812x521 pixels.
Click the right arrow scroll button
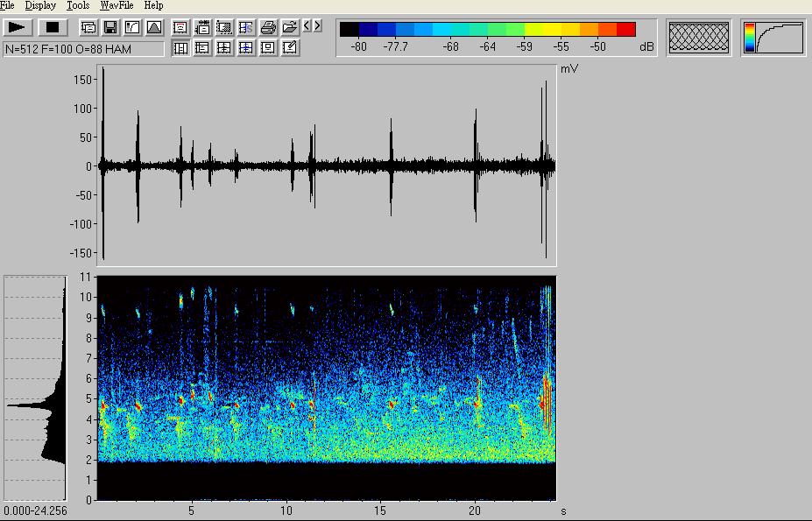316,26
